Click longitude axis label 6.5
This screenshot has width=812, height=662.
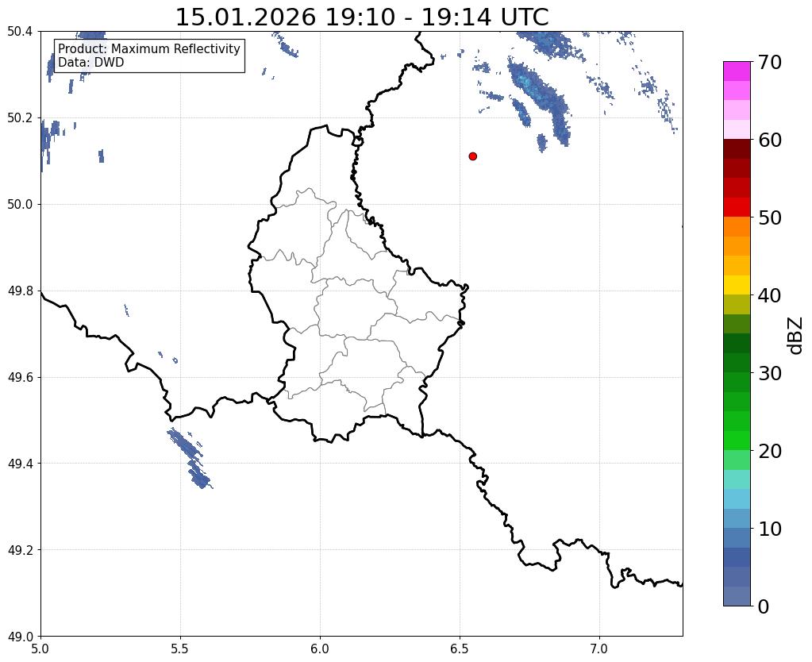(460, 649)
